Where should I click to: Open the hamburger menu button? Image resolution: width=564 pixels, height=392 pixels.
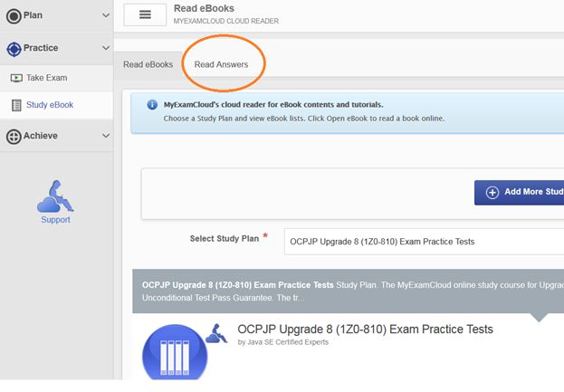[x=145, y=14]
